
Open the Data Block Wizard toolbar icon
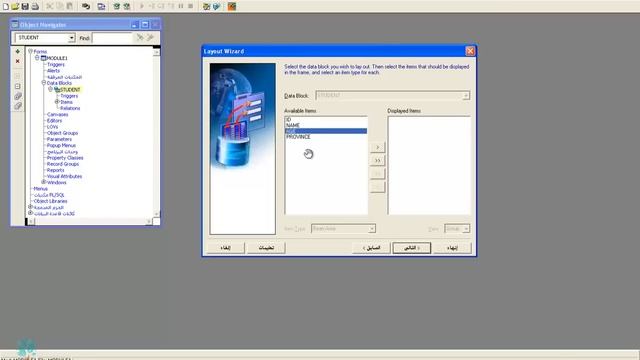pos(206,6)
